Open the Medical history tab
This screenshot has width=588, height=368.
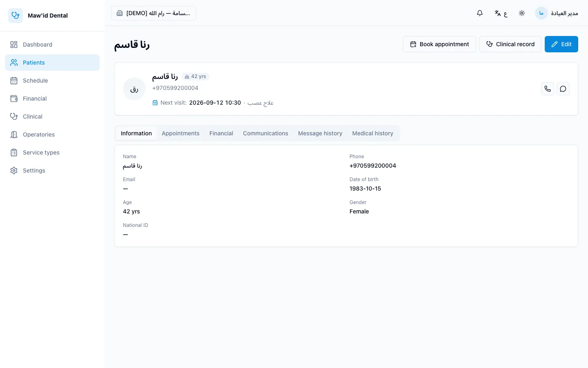[373, 133]
